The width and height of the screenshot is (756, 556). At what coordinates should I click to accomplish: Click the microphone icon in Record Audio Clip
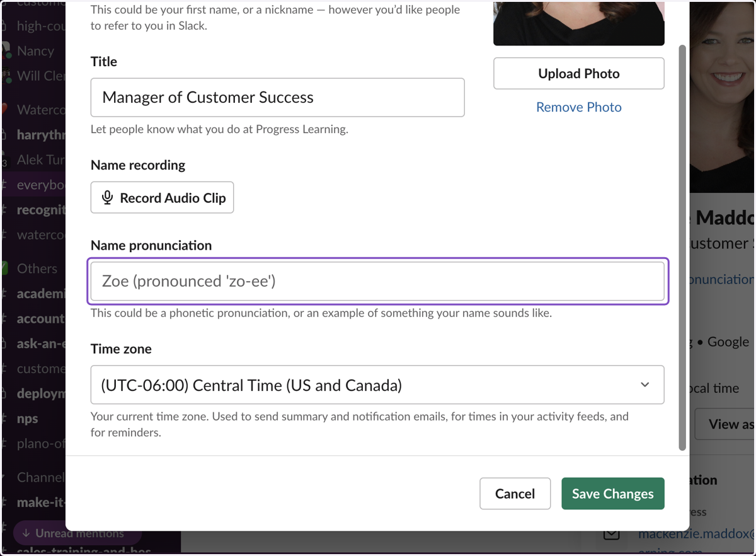click(108, 198)
